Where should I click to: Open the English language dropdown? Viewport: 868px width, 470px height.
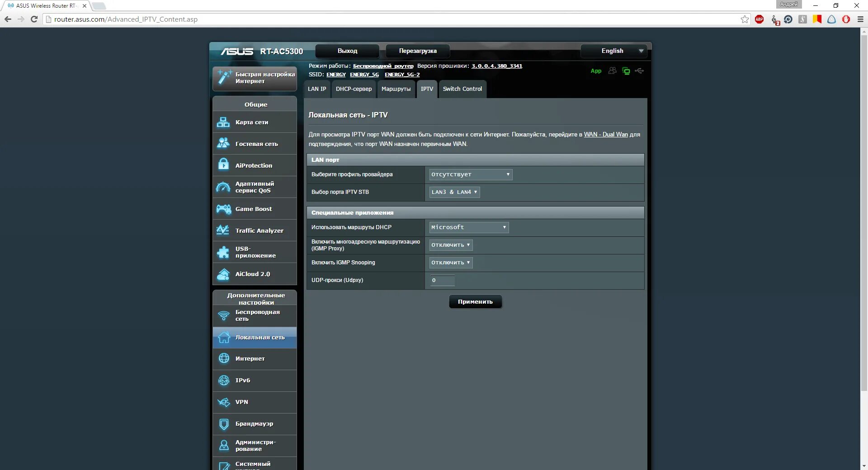click(614, 51)
